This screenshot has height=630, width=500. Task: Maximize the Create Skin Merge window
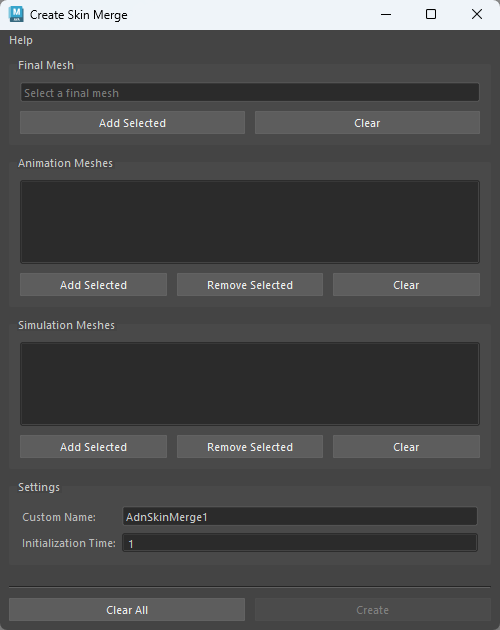point(431,14)
